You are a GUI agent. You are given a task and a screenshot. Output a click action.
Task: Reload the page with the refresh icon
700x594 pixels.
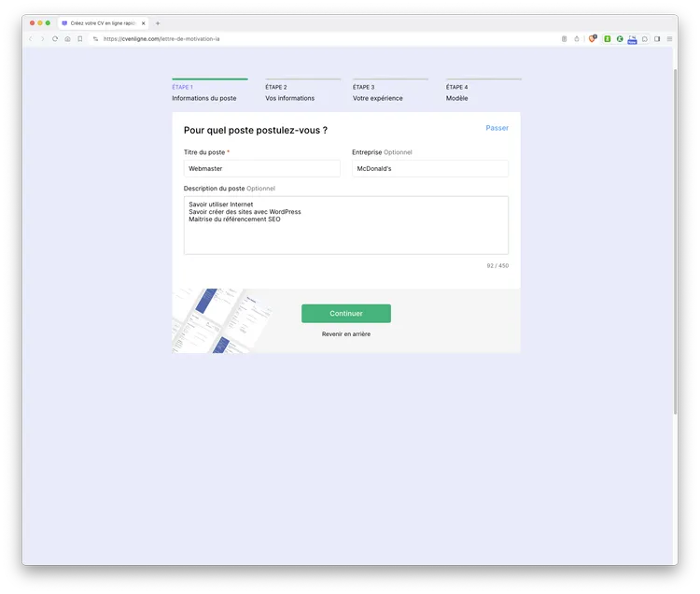[x=55, y=39]
